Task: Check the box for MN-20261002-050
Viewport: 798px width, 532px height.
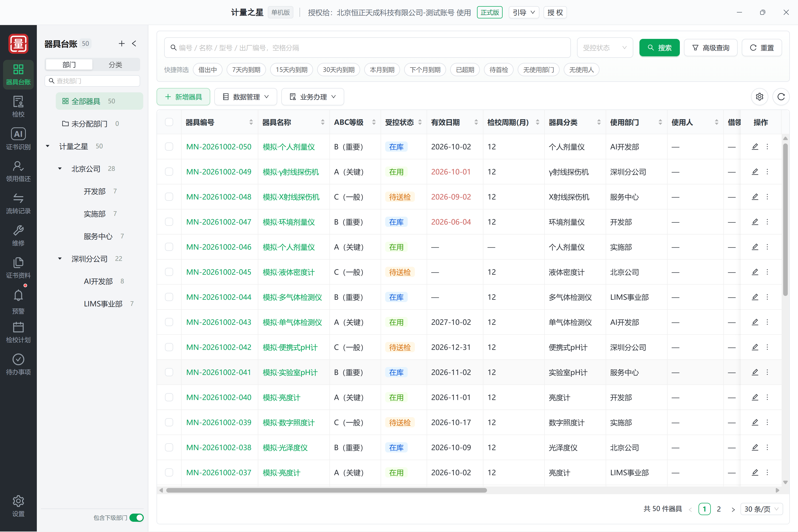Action: pyautogui.click(x=169, y=147)
